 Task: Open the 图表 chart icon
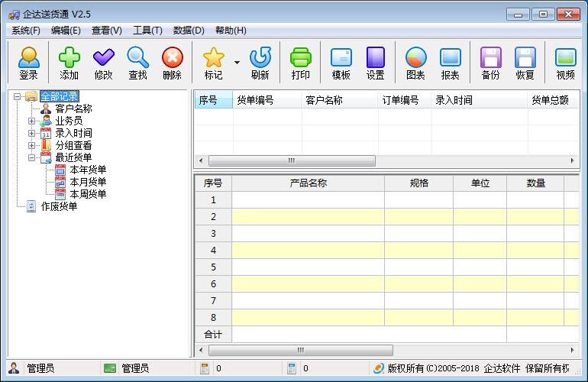tap(415, 62)
